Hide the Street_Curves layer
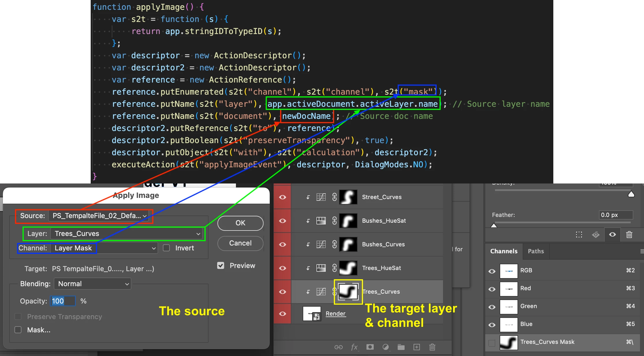The height and width of the screenshot is (356, 644). [x=282, y=197]
